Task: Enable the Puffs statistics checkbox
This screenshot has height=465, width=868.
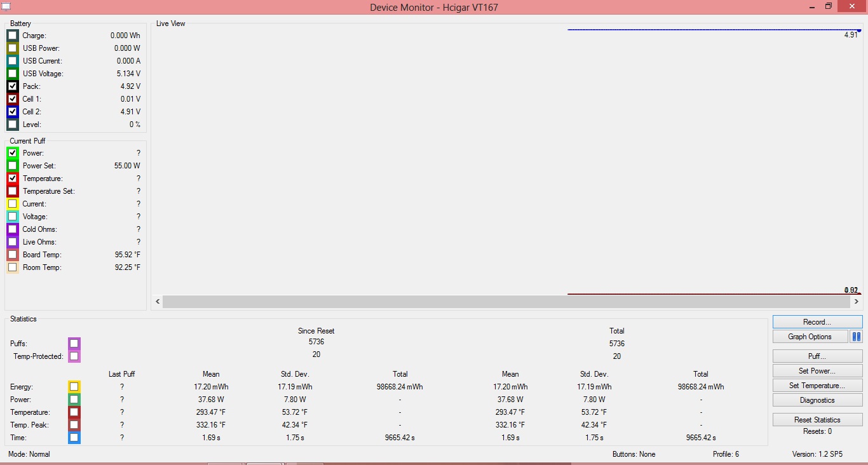Action: point(74,344)
